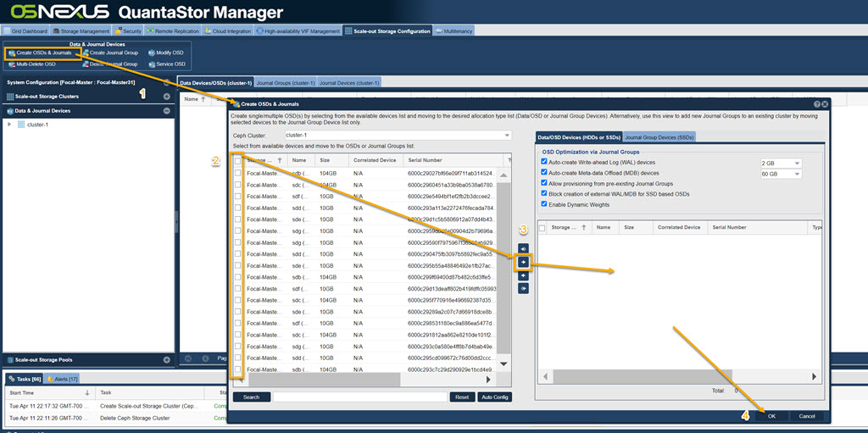Viewport: 868px width, 433px height.
Task: Click the remove-all bottom transfer button
Action: tap(523, 288)
